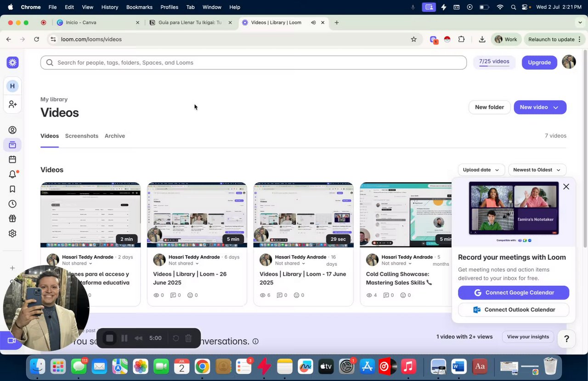Bookmark this page with the star

coord(413,39)
